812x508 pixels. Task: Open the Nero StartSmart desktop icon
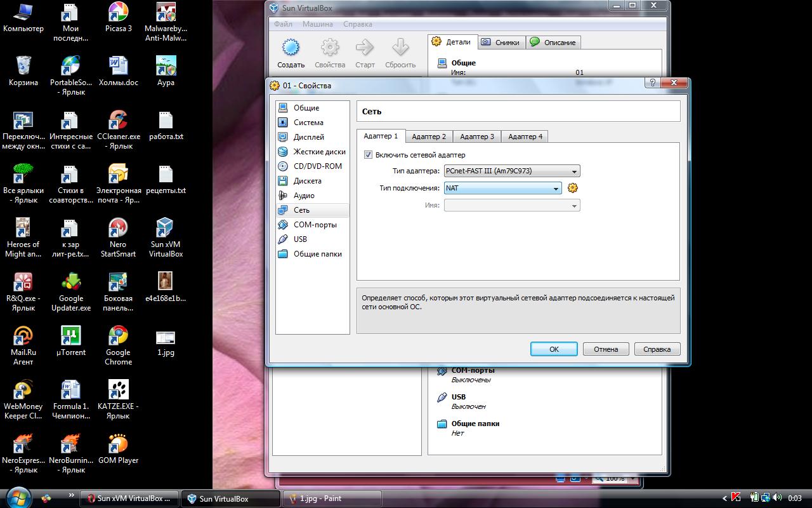[x=118, y=237]
